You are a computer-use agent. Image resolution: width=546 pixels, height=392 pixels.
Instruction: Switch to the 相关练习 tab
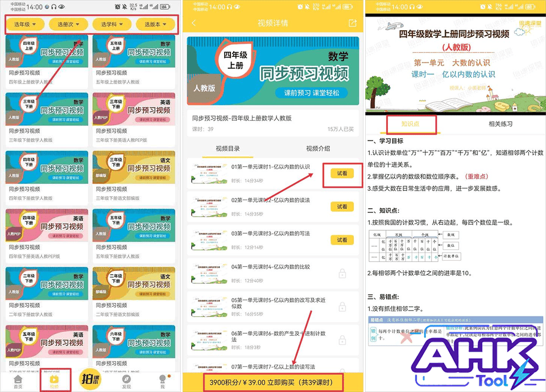pyautogui.click(x=500, y=124)
